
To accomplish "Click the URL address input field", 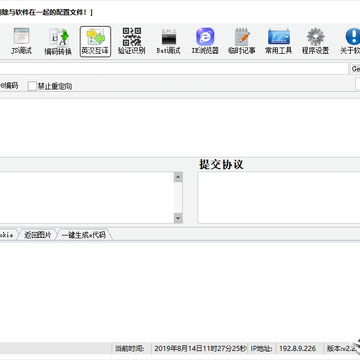I will pyautogui.click(x=174, y=69).
